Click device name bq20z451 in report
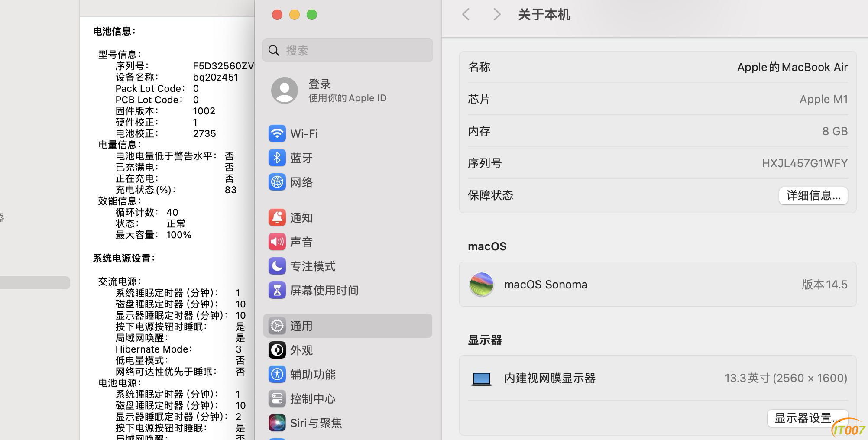 pos(216,77)
